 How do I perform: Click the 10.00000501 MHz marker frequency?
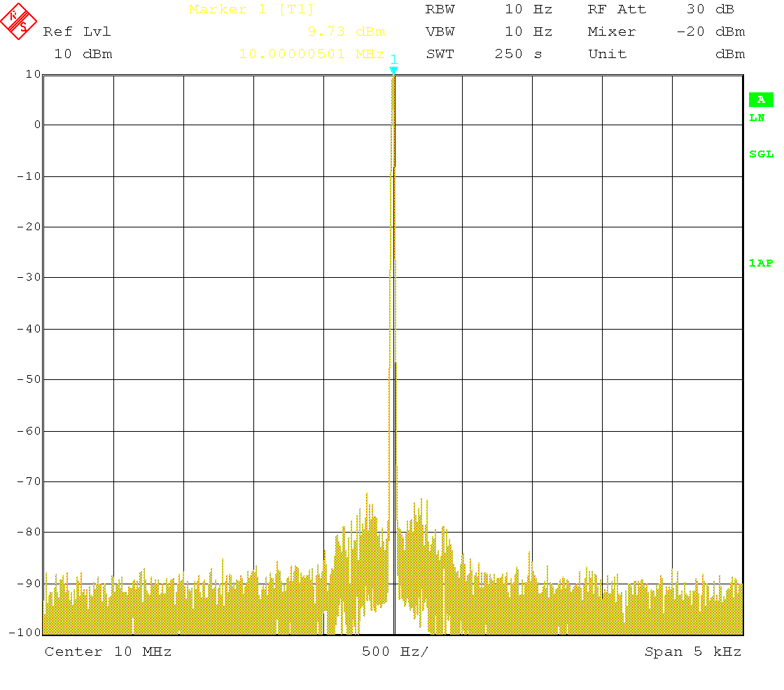pos(311,54)
